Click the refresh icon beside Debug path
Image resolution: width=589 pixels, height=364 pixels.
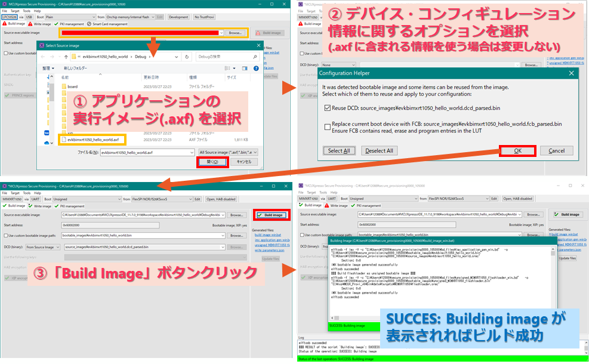click(x=186, y=57)
